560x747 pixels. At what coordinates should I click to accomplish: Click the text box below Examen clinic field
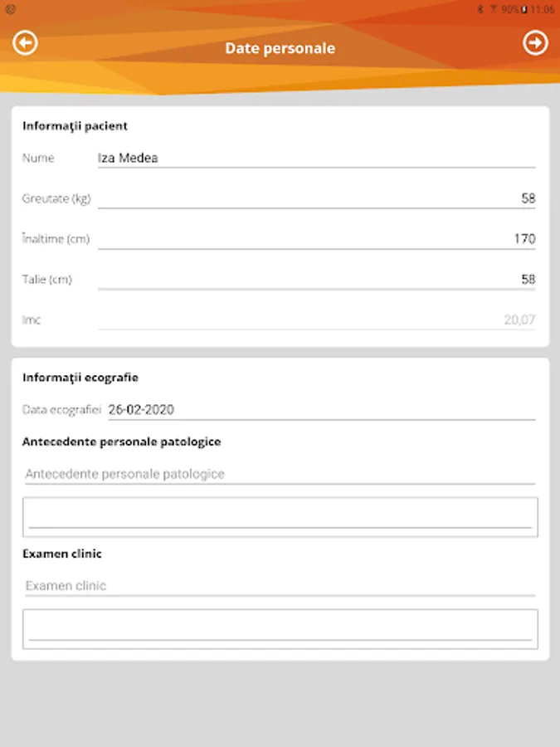(x=280, y=628)
